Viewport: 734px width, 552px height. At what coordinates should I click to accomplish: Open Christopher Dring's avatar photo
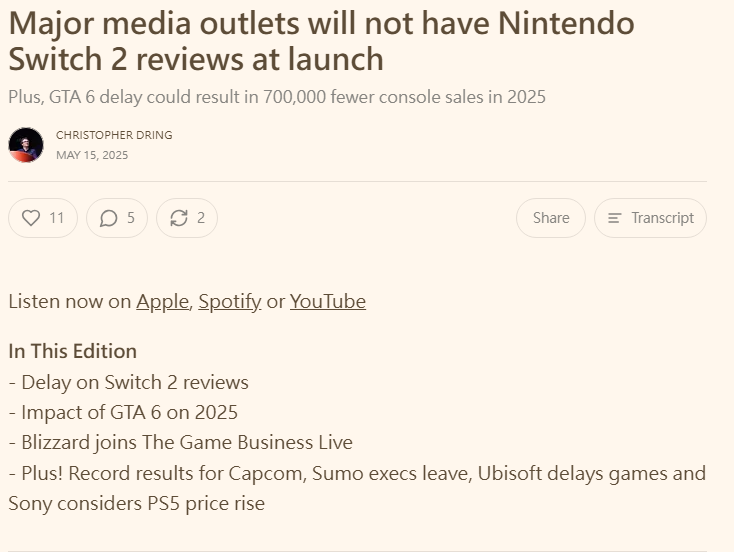[26, 145]
